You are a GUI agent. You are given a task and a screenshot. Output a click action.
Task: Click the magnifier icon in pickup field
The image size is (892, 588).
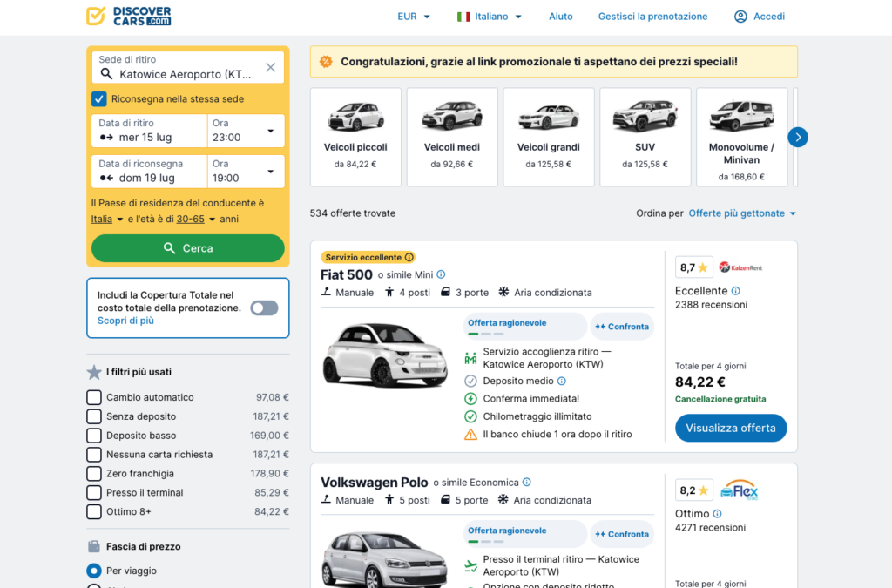(106, 74)
